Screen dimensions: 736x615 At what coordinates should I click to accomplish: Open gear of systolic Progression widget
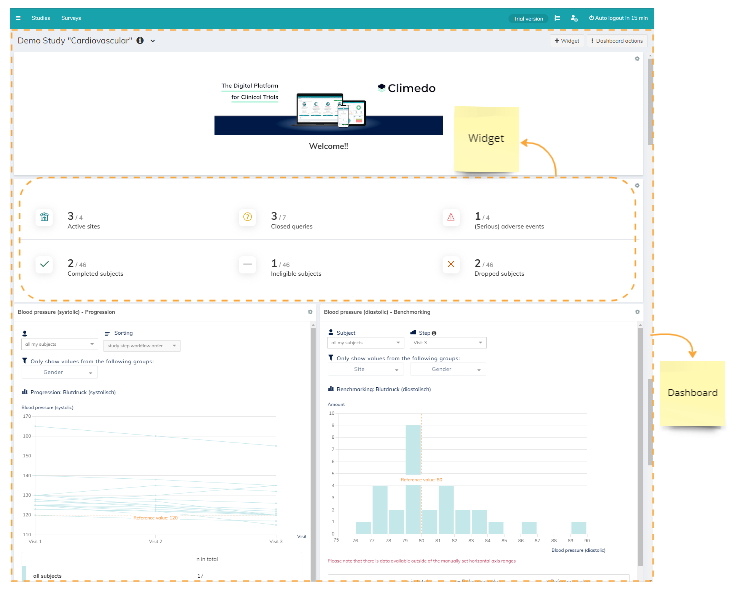click(x=310, y=312)
